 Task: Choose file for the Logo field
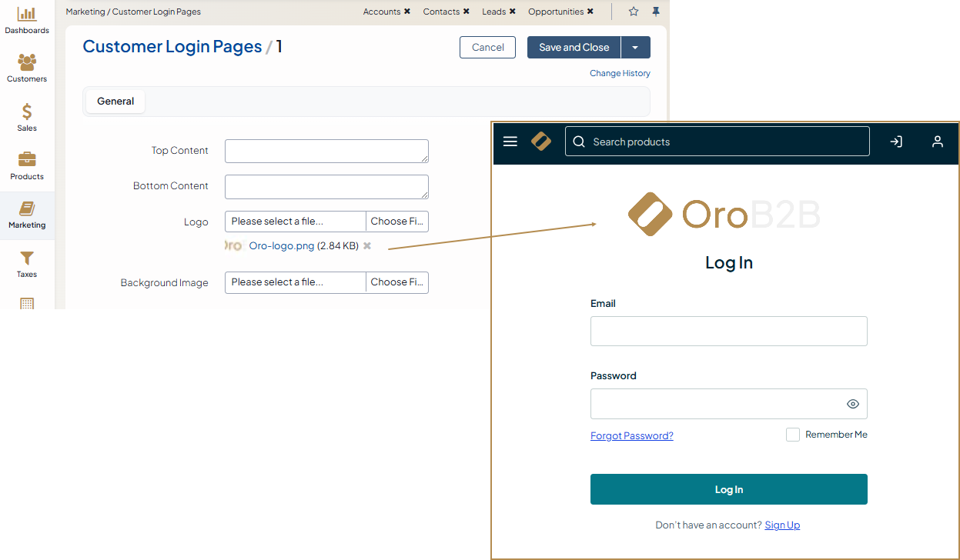pos(396,222)
